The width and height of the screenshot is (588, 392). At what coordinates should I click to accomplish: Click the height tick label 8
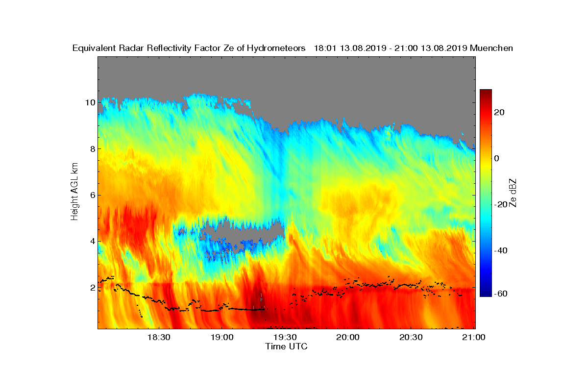pyautogui.click(x=92, y=148)
